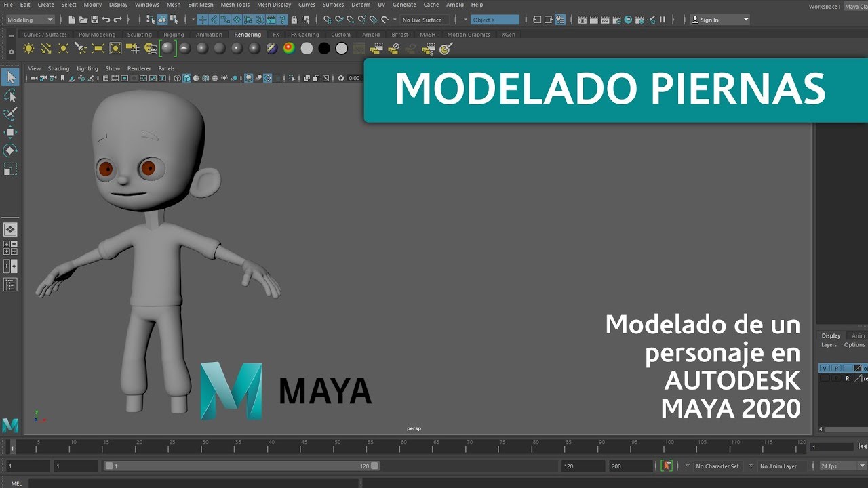This screenshot has width=868, height=488.
Task: Switch to the Sculpting shelf tab
Action: [x=140, y=35]
